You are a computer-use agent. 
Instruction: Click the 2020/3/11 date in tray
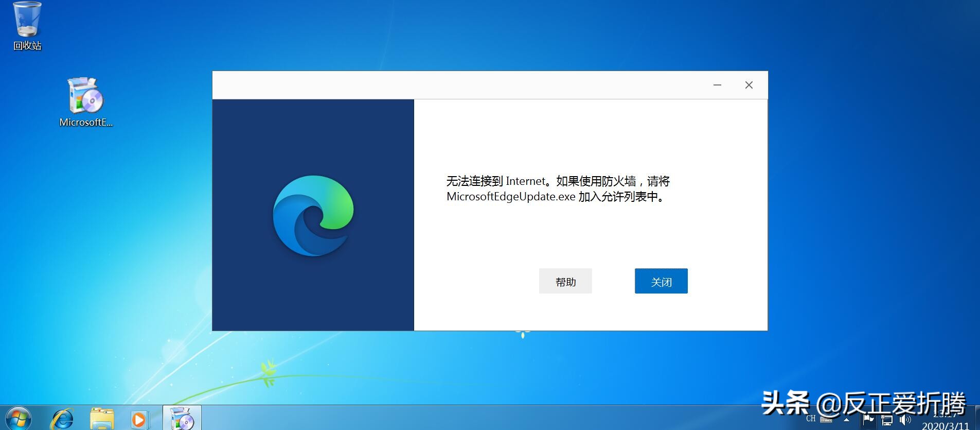click(x=946, y=426)
